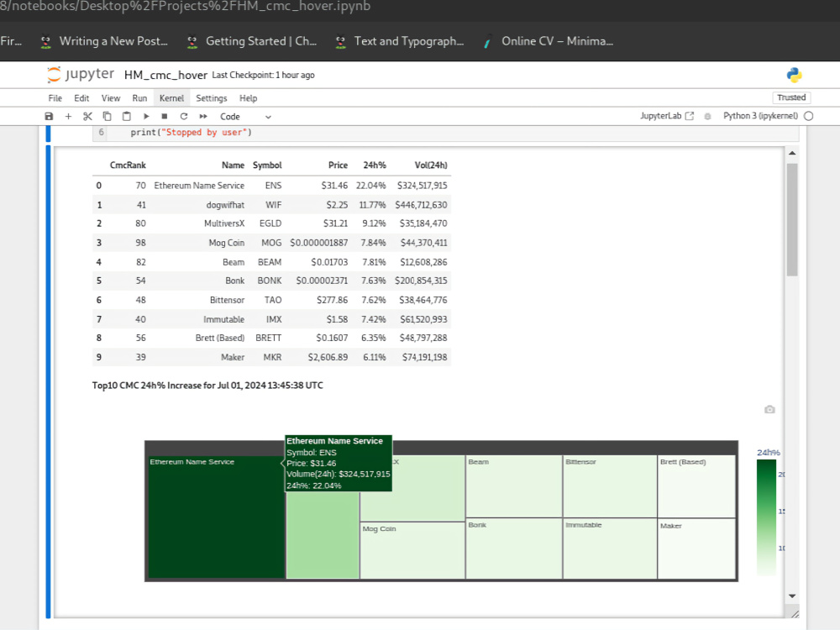Click the output area vertical scrollbar thumb
This screenshot has height=630, width=840.
click(792, 219)
